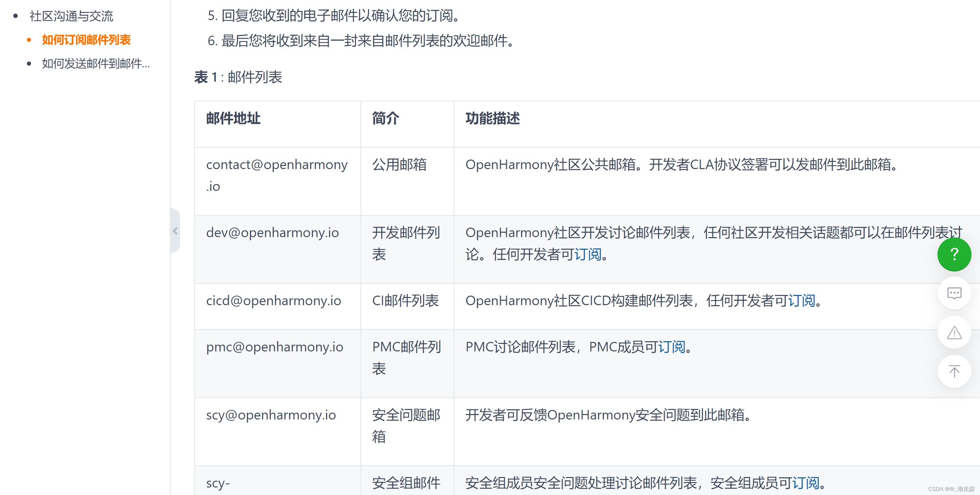The width and height of the screenshot is (980, 495).
Task: Click step 6 text 最后您将收到欢迎邮件
Action: pos(368,41)
